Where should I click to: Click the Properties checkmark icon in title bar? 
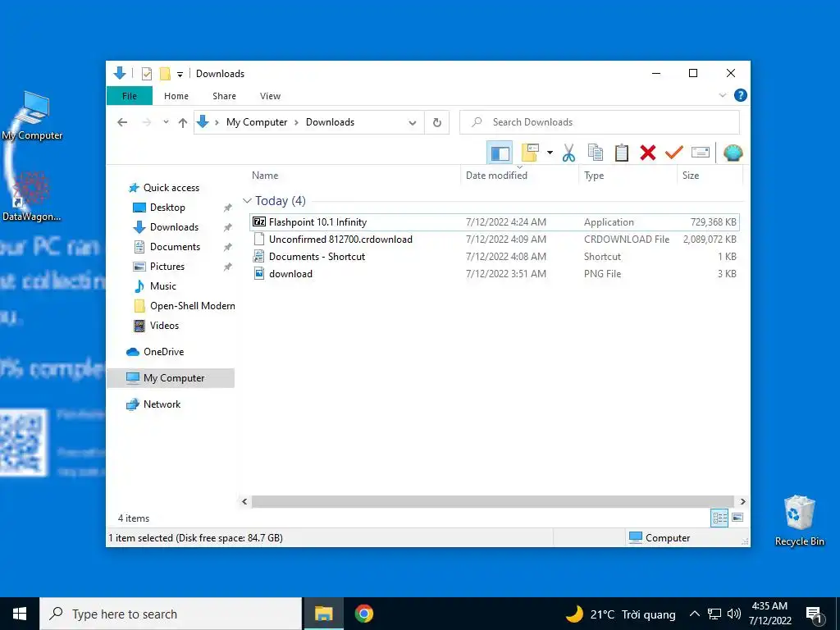pyautogui.click(x=146, y=74)
